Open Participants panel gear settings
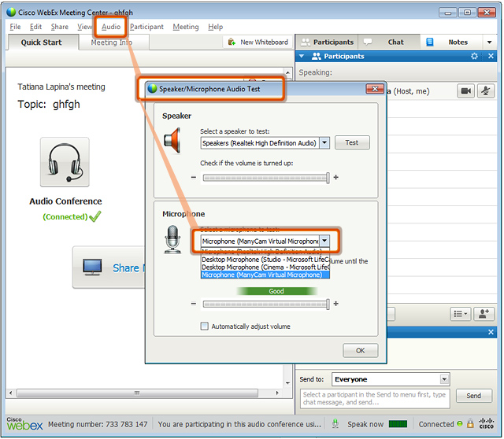The width and height of the screenshot is (504, 439). pos(474,56)
